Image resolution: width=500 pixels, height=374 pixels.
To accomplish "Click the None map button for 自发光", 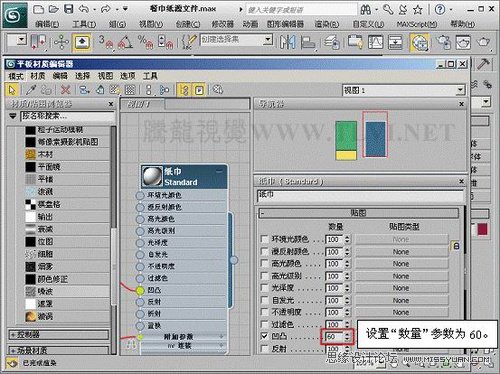I will 402,300.
